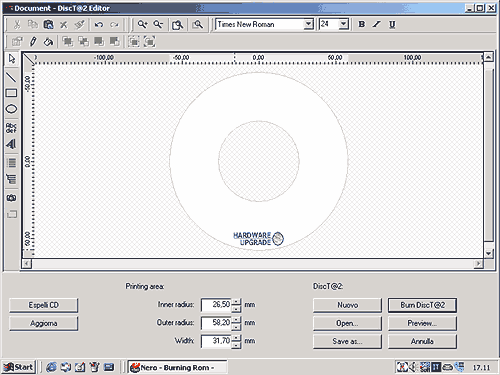Select the Directory Tree tool icon

(12, 179)
